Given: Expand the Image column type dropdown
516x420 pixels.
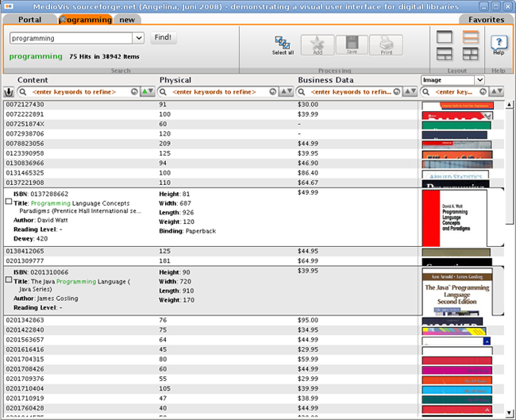Looking at the screenshot, I should [479, 79].
